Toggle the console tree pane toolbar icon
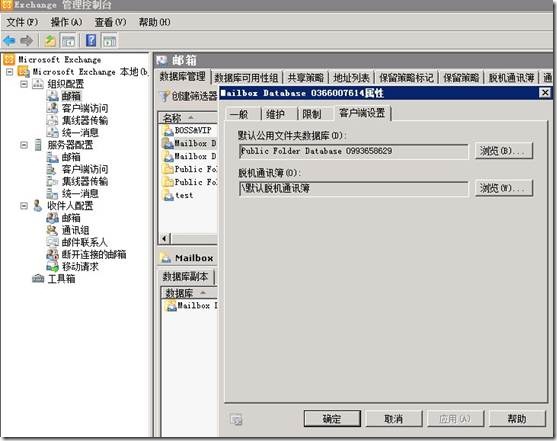This screenshot has width=557, height=441. point(68,41)
